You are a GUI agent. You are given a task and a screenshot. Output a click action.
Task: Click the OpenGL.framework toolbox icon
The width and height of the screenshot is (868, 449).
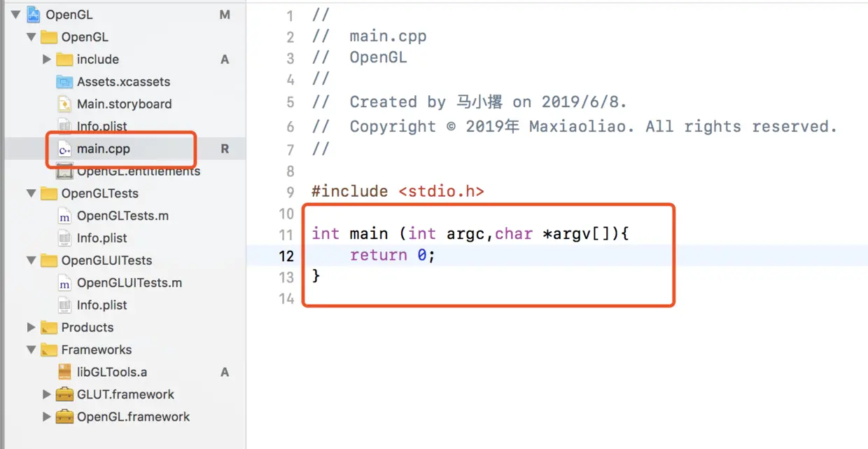[64, 417]
